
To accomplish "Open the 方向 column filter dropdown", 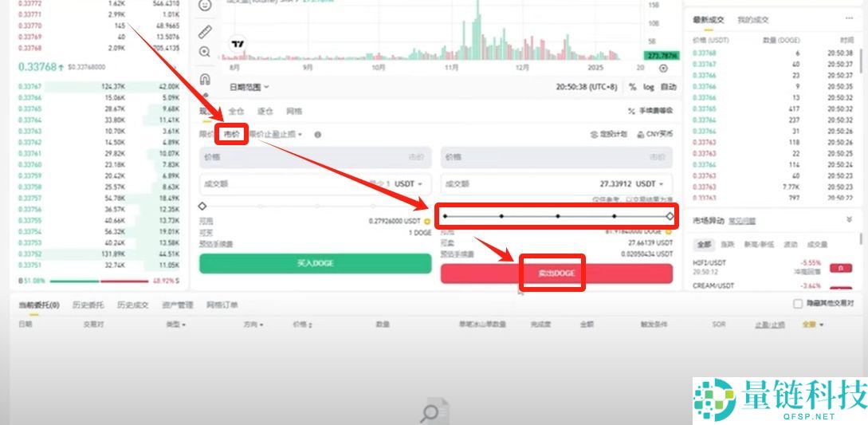I will [x=253, y=325].
